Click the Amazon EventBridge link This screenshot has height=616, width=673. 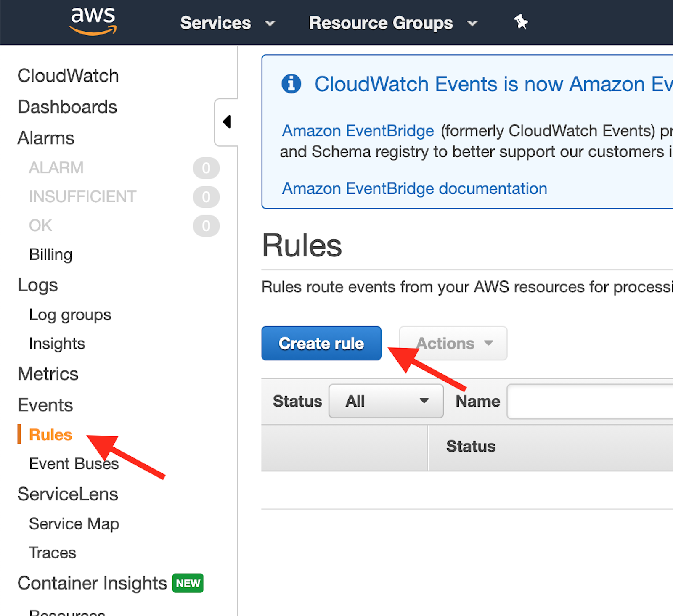tap(358, 131)
